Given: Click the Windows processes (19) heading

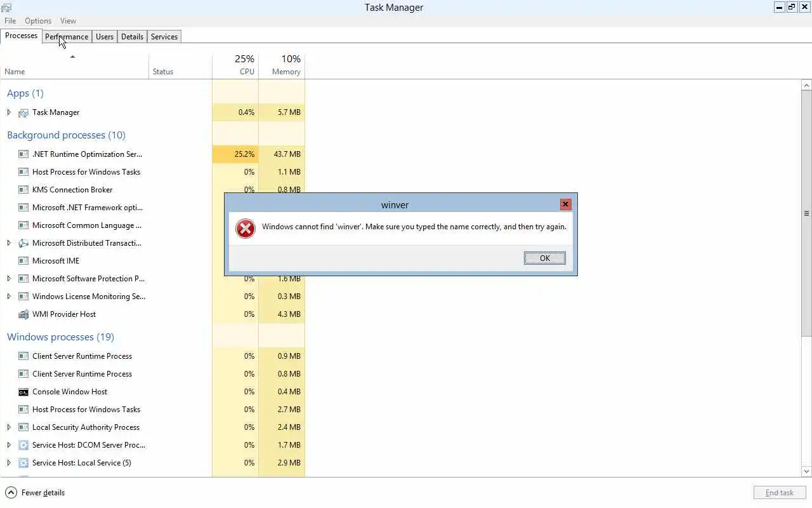Looking at the screenshot, I should [60, 337].
